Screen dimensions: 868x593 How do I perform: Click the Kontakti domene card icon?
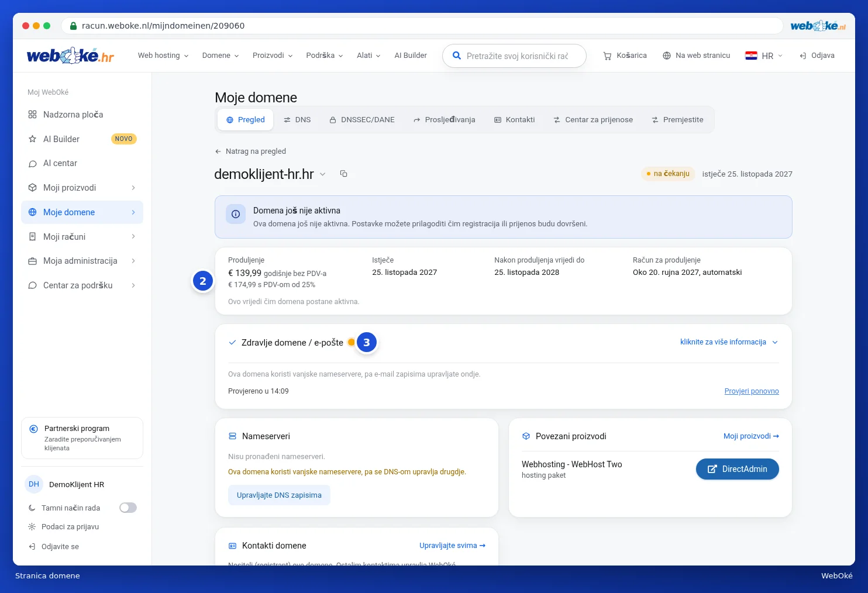click(x=232, y=546)
